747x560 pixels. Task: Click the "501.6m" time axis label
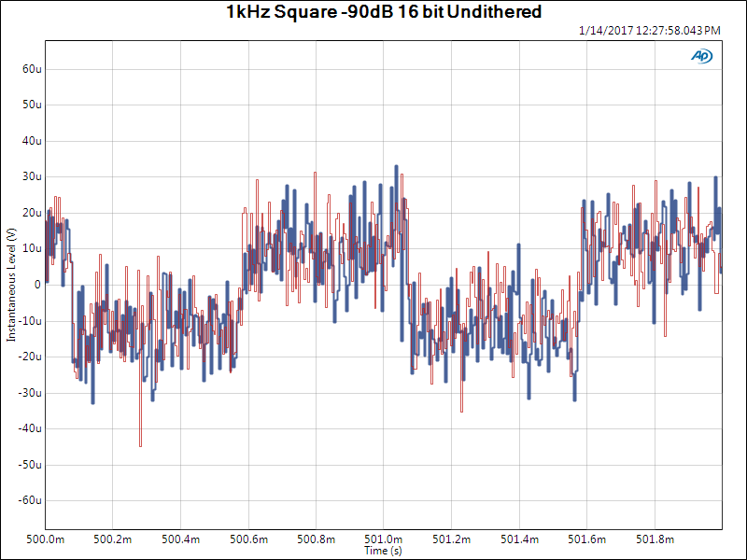587,539
